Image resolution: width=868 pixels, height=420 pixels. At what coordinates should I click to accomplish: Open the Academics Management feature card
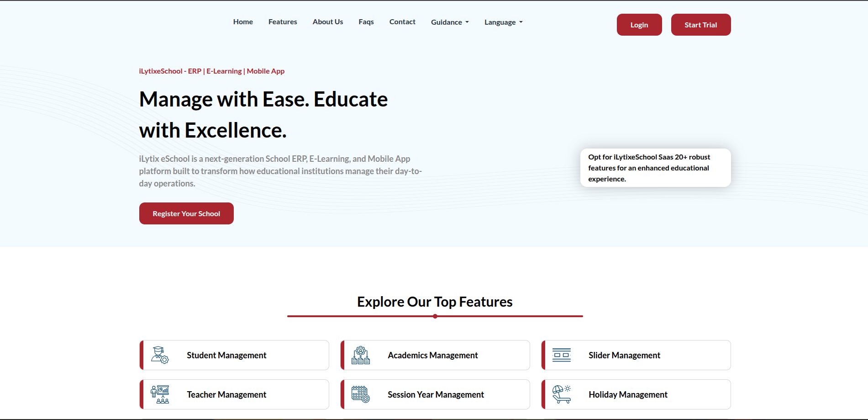(435, 355)
